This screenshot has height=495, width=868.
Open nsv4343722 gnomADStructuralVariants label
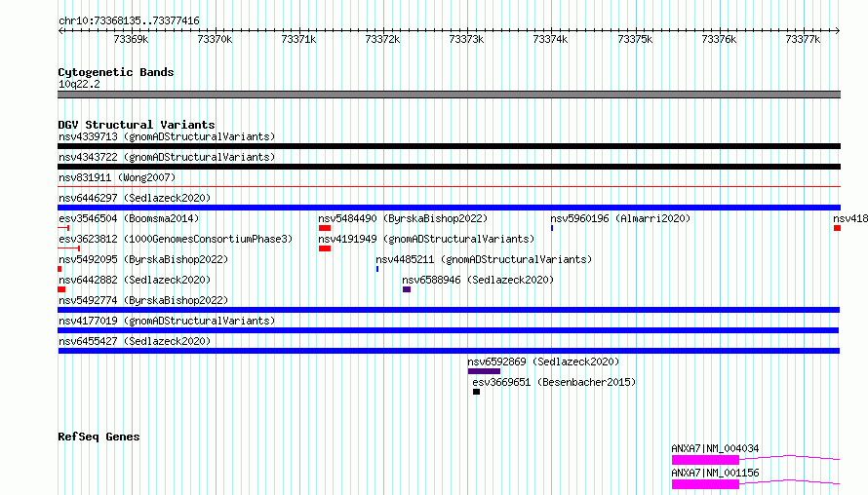coord(167,157)
